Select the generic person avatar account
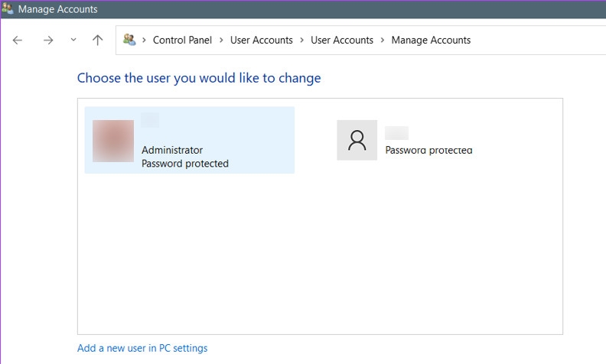Image resolution: width=606 pixels, height=364 pixels. pos(357,140)
